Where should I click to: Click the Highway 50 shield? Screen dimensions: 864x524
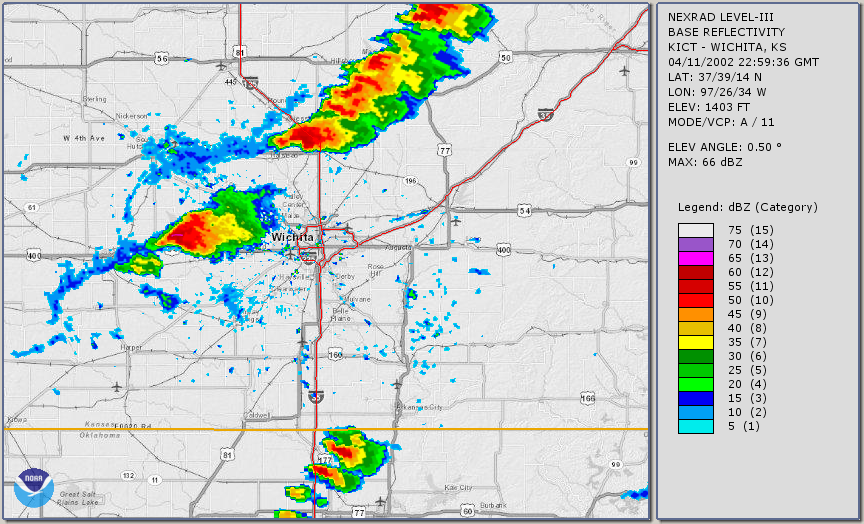pos(506,56)
